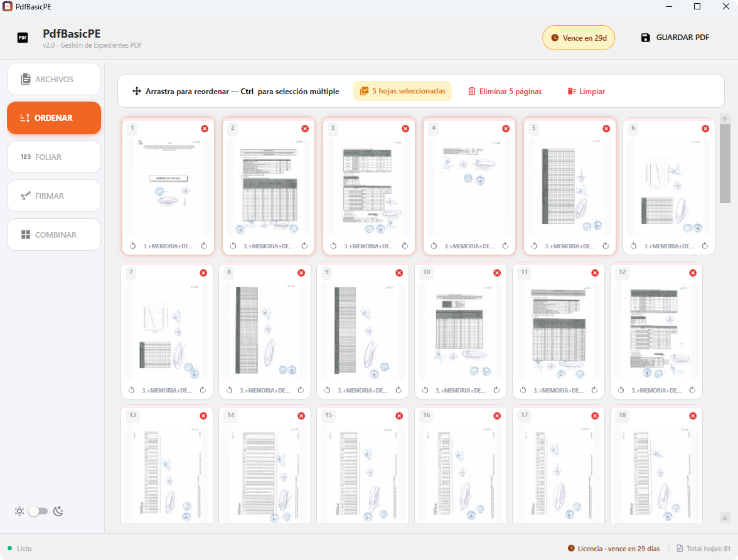Remove page 6 with its red X

click(x=705, y=129)
